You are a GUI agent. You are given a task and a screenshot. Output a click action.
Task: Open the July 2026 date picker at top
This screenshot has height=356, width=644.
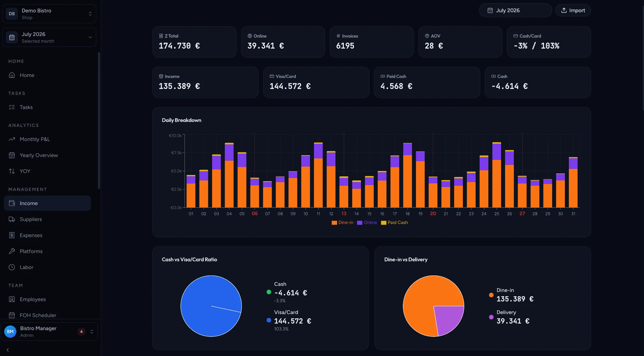[x=515, y=10]
